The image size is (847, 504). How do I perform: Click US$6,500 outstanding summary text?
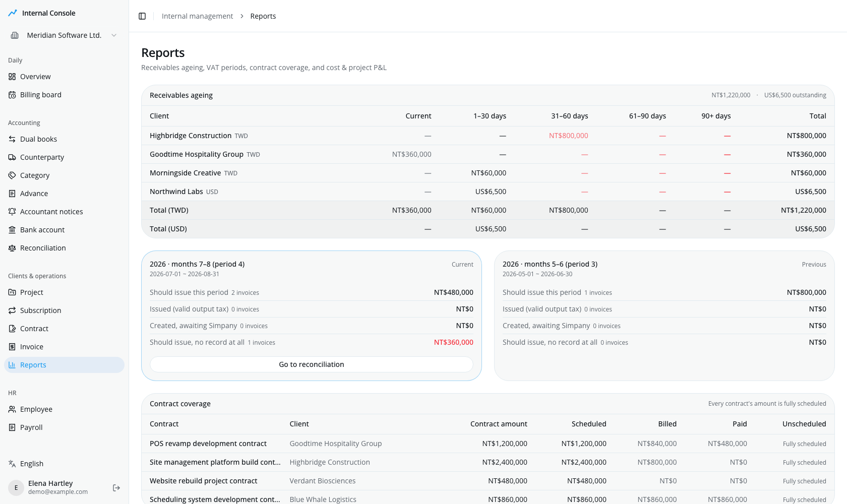click(x=795, y=95)
